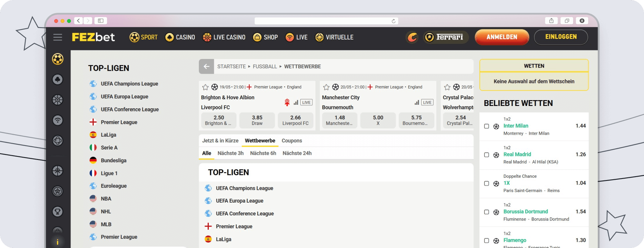Click the ANMELDEN button
The image size is (644, 248).
(502, 37)
